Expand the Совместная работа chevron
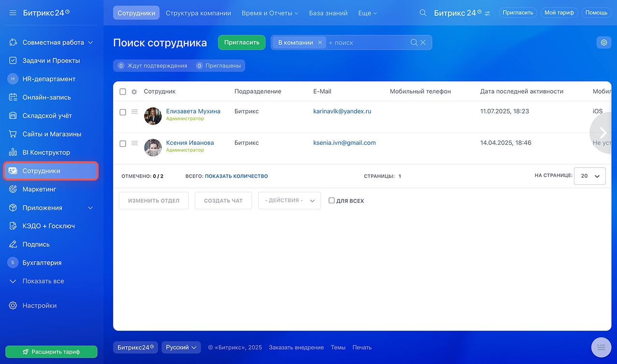617x364 pixels. (89, 42)
